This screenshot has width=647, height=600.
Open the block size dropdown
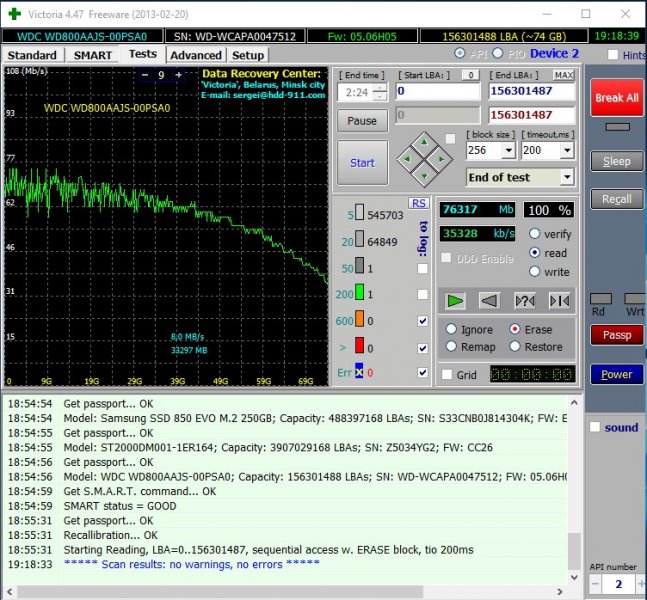tap(508, 150)
